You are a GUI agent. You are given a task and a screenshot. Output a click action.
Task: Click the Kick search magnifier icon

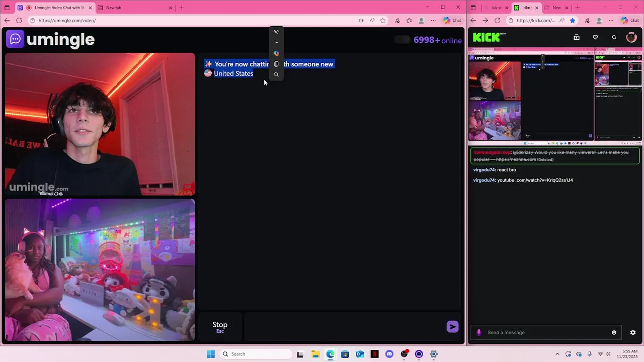pyautogui.click(x=614, y=37)
